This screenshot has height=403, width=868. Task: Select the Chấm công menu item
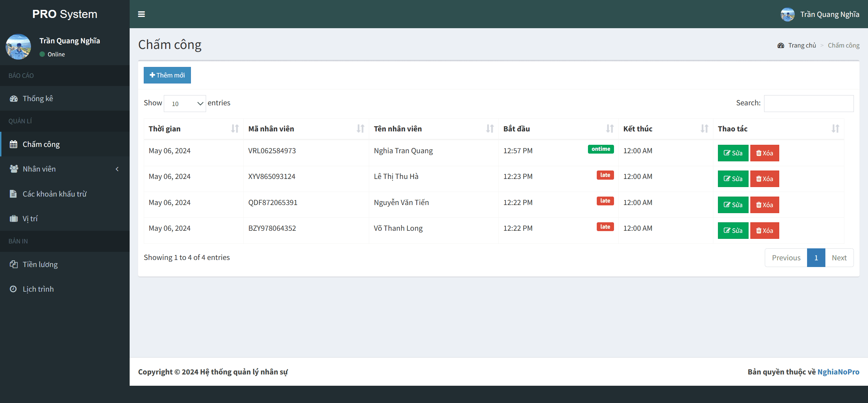[x=65, y=144]
